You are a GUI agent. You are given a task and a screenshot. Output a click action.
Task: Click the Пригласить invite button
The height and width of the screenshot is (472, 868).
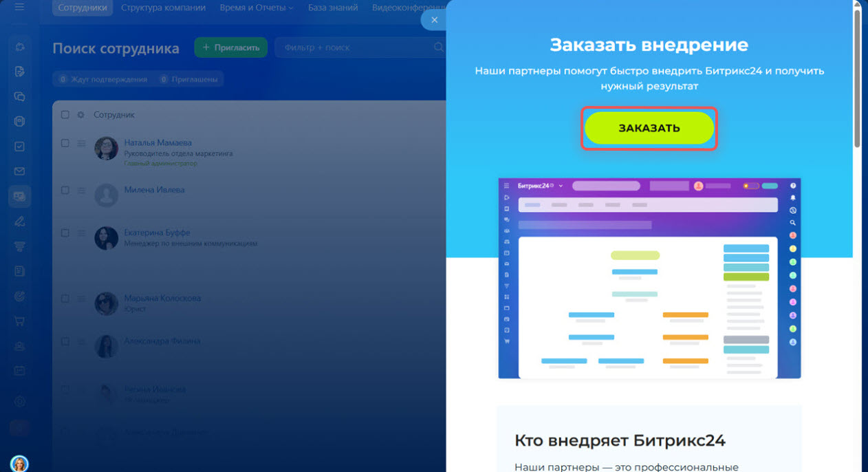coord(230,47)
